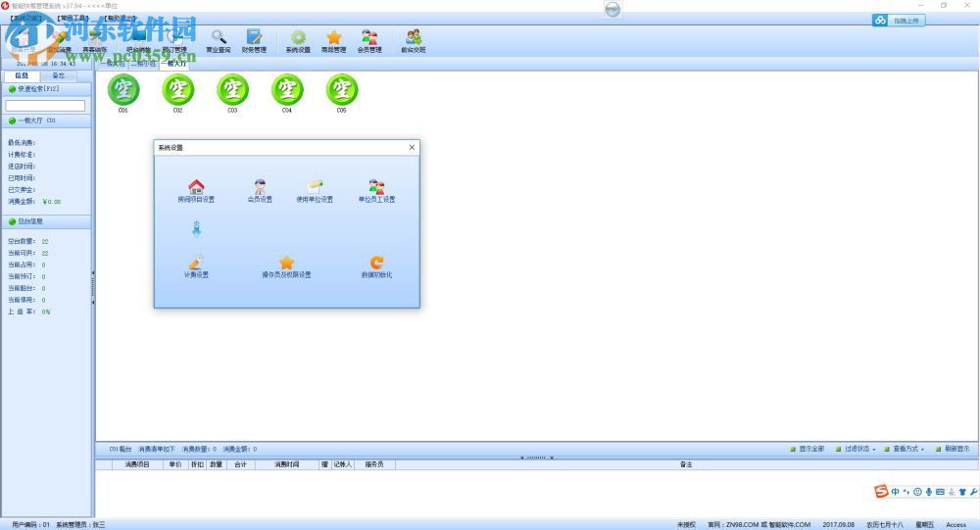Open the 帮助退出 menu
This screenshot has height=530, width=980.
pyautogui.click(x=120, y=19)
